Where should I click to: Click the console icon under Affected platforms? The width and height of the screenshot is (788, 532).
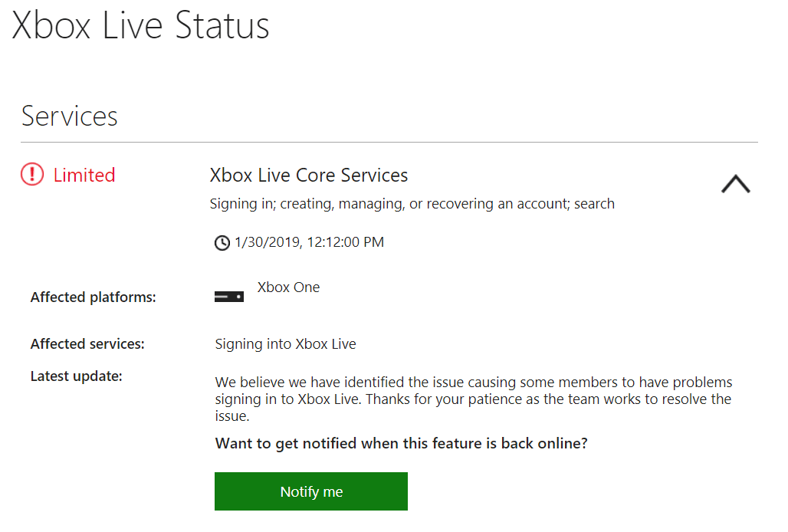coord(228,294)
